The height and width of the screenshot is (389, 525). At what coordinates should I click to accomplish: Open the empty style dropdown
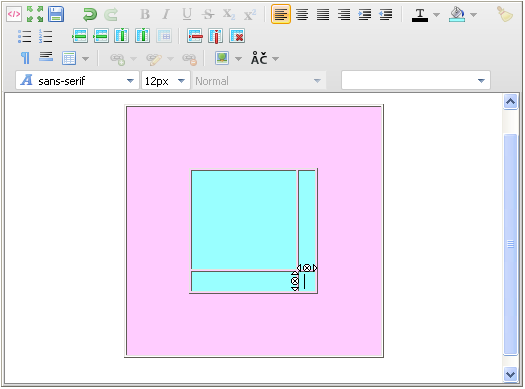tap(416, 80)
